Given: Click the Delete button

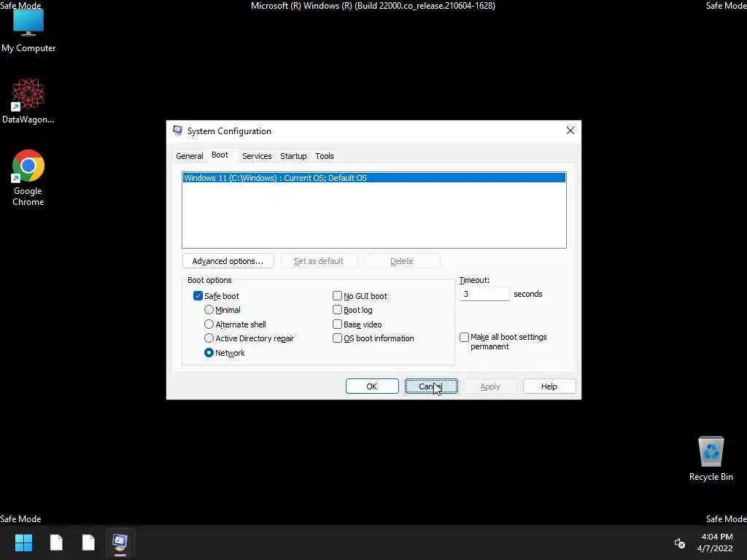Looking at the screenshot, I should [x=402, y=261].
